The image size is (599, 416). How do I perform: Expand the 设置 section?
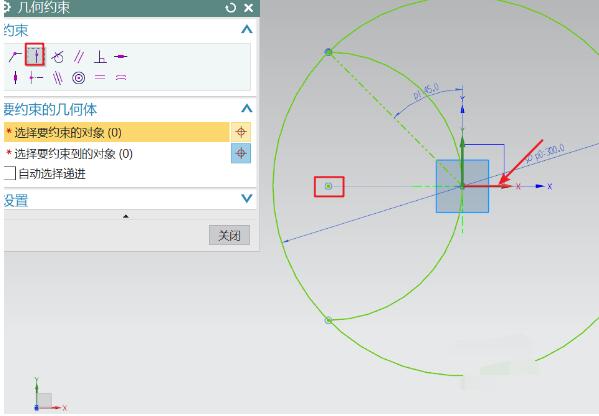tap(247, 198)
